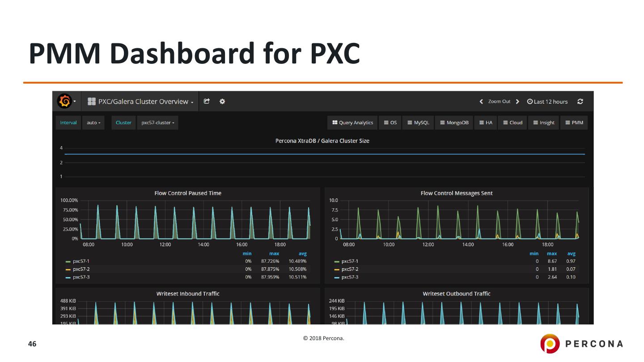
Task: Click the 10.508% avg value for pxc57-2
Action: [298, 269]
